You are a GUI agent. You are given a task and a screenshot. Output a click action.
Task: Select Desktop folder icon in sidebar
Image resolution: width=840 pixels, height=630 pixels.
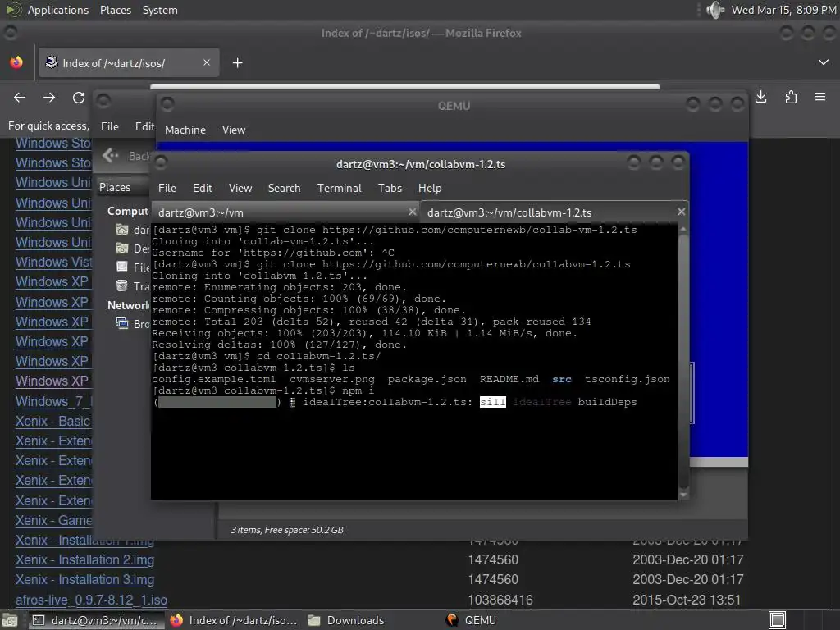(123, 249)
